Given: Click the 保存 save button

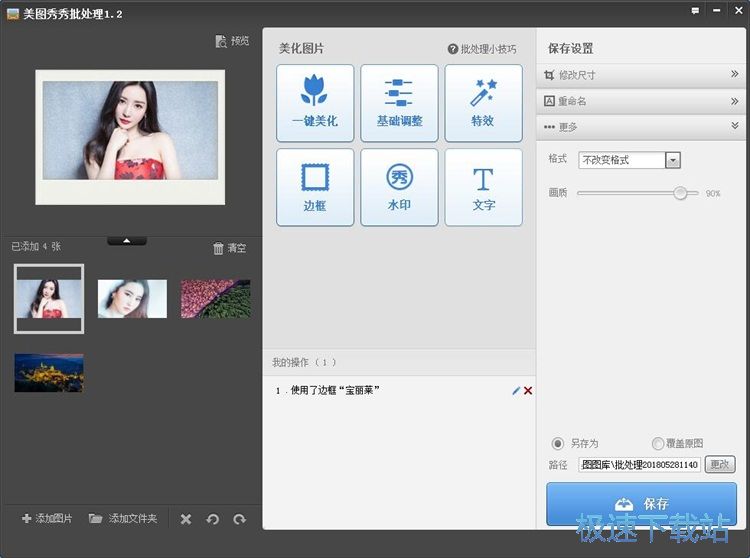Looking at the screenshot, I should pyautogui.click(x=641, y=503).
